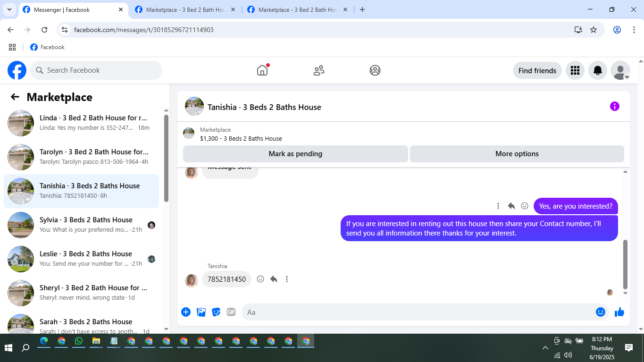Open WhatsApp from the taskbar

pos(79,341)
